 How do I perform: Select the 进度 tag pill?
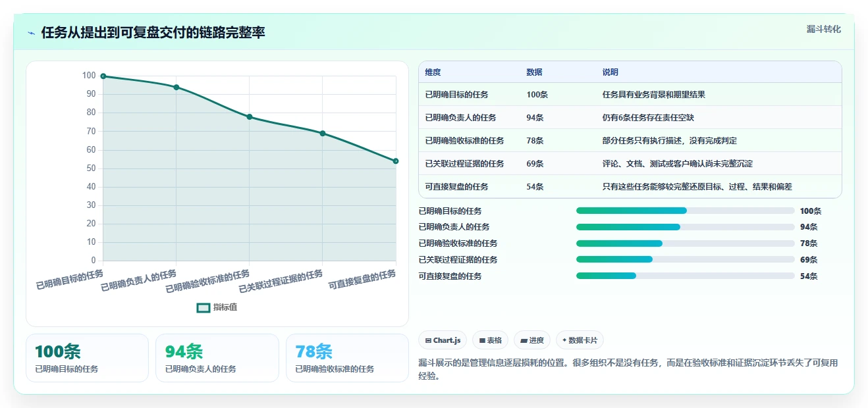click(532, 340)
